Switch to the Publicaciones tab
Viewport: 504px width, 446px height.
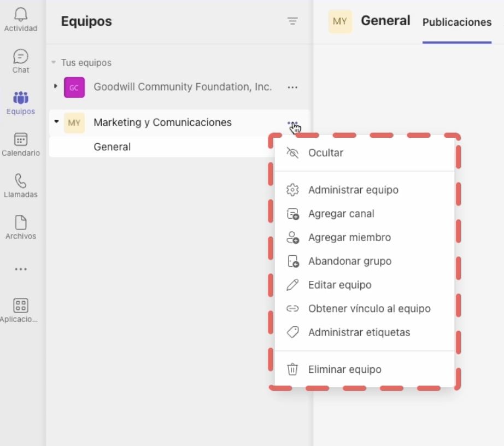tap(456, 22)
